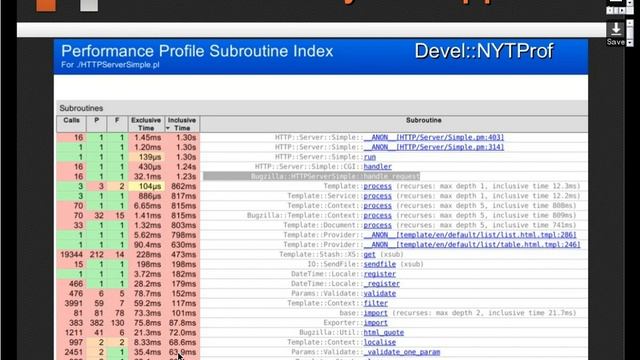
Task: Open the HTTP::Server::Simple::run link
Action: click(x=370, y=157)
